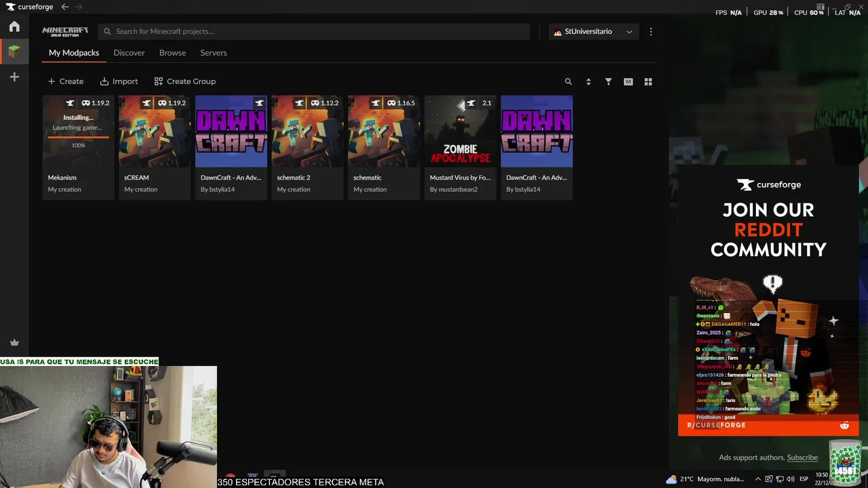Click the Minecraft Java Edition logo

65,31
